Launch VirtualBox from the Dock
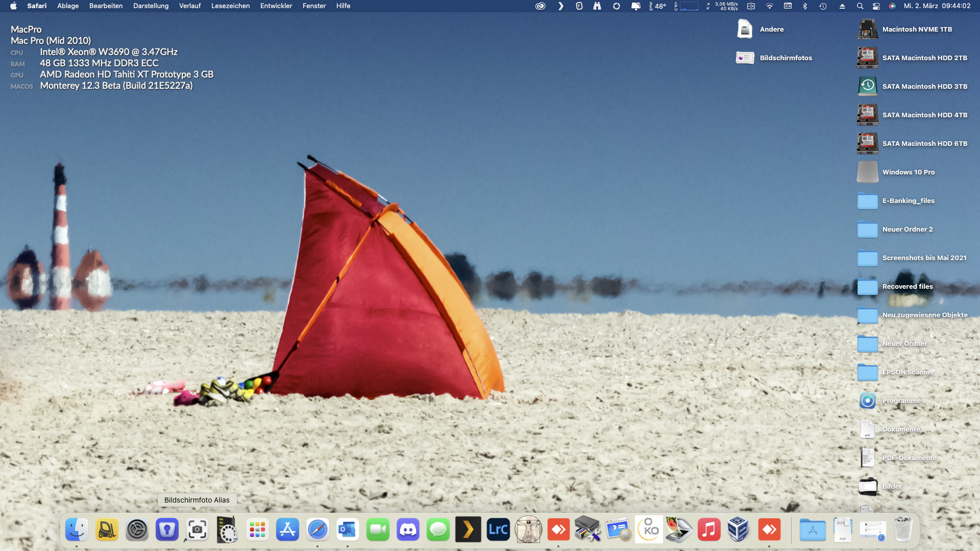The image size is (980, 551). pos(738,530)
